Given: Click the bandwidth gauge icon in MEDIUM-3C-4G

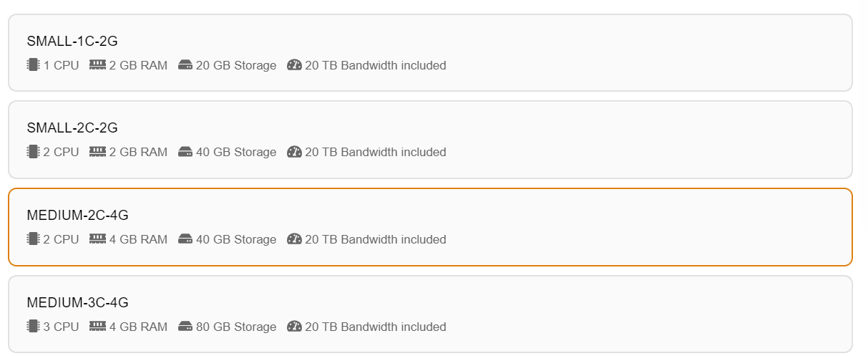Looking at the screenshot, I should (x=294, y=327).
